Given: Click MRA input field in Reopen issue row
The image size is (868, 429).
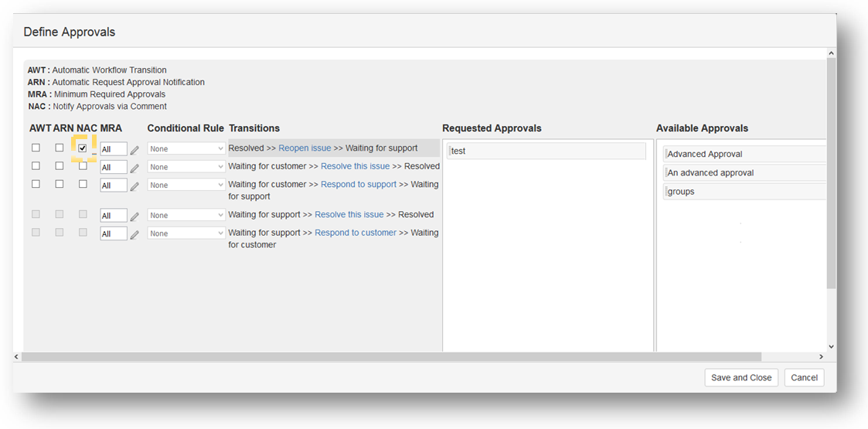Looking at the screenshot, I should tap(113, 149).
